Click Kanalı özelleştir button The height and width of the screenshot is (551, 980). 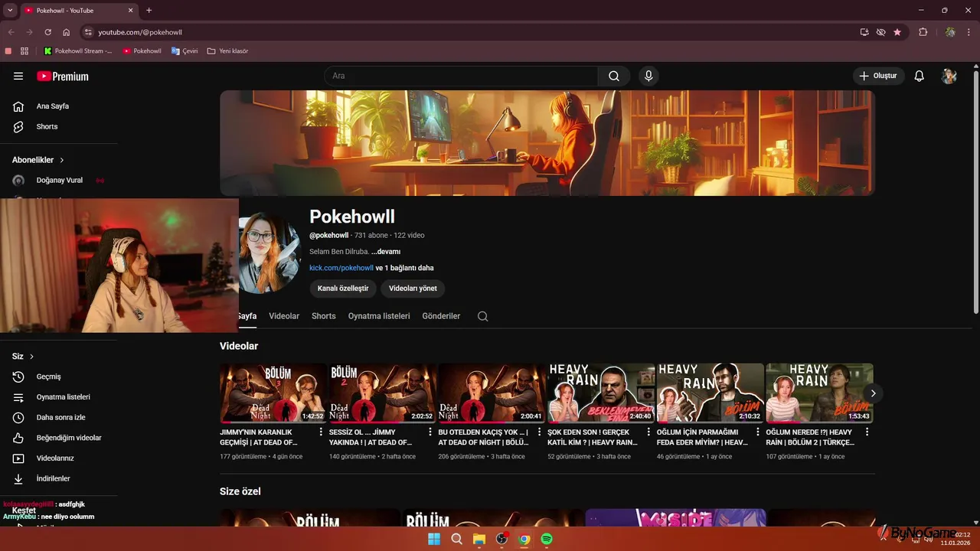pyautogui.click(x=343, y=289)
